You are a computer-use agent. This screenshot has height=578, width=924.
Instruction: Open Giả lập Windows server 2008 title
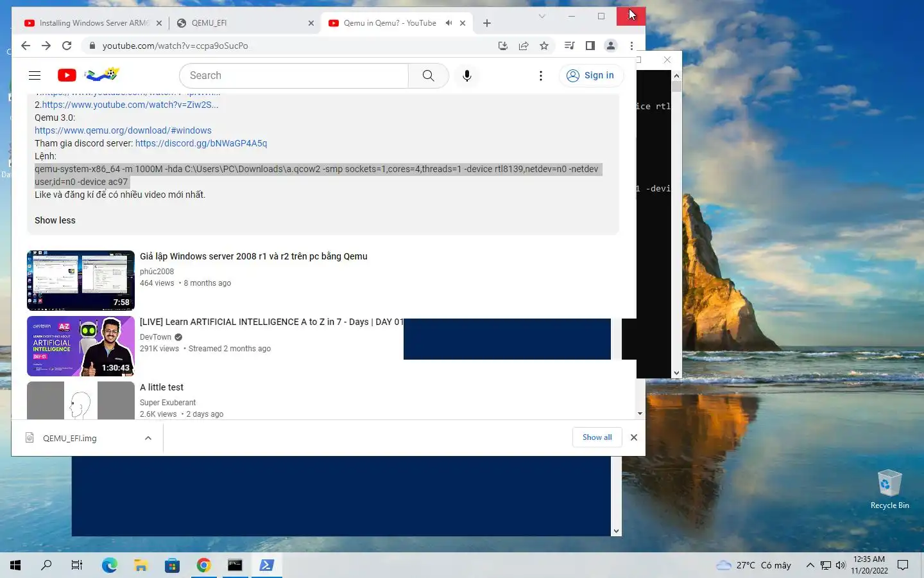(x=253, y=256)
